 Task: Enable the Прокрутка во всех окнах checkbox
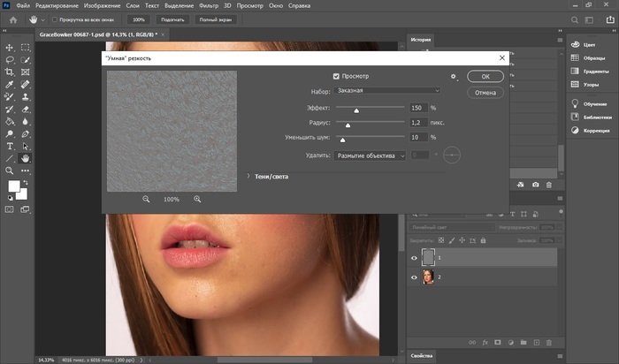coord(55,19)
